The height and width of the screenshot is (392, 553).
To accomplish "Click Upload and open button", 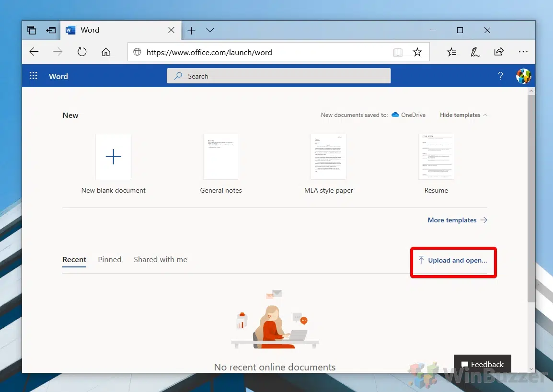I will click(453, 260).
